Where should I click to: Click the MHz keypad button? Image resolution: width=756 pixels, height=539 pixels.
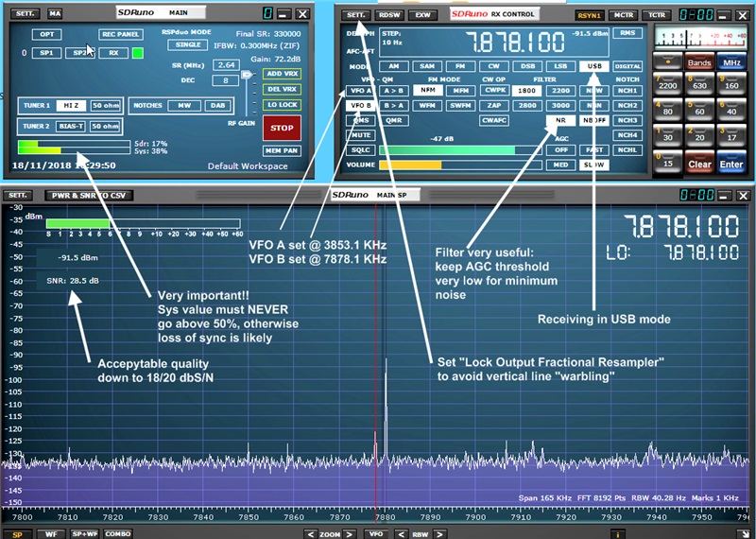tap(731, 61)
